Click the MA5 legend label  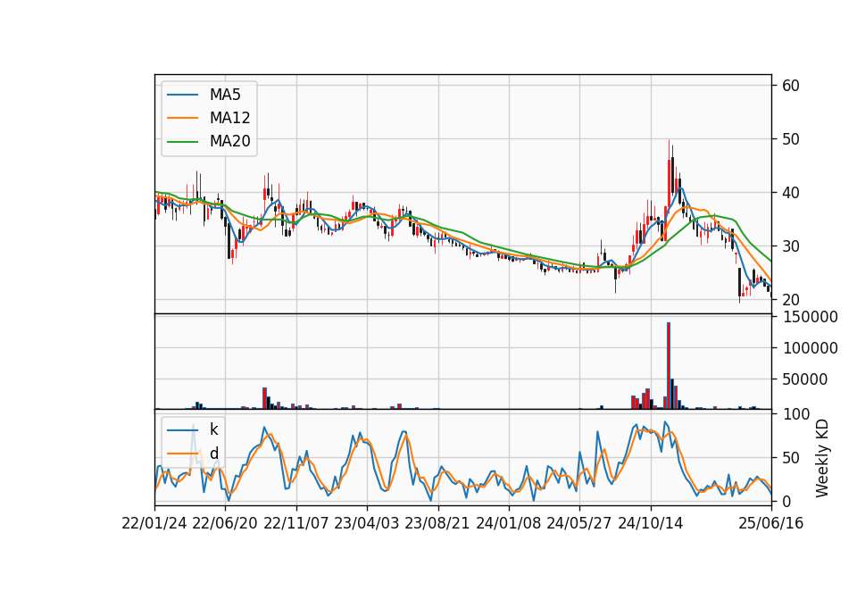pos(225,95)
